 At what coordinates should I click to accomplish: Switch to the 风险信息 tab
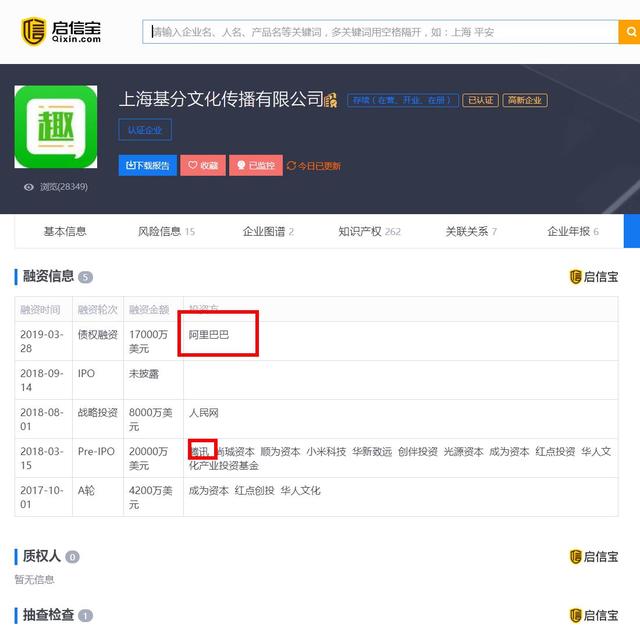click(x=166, y=231)
